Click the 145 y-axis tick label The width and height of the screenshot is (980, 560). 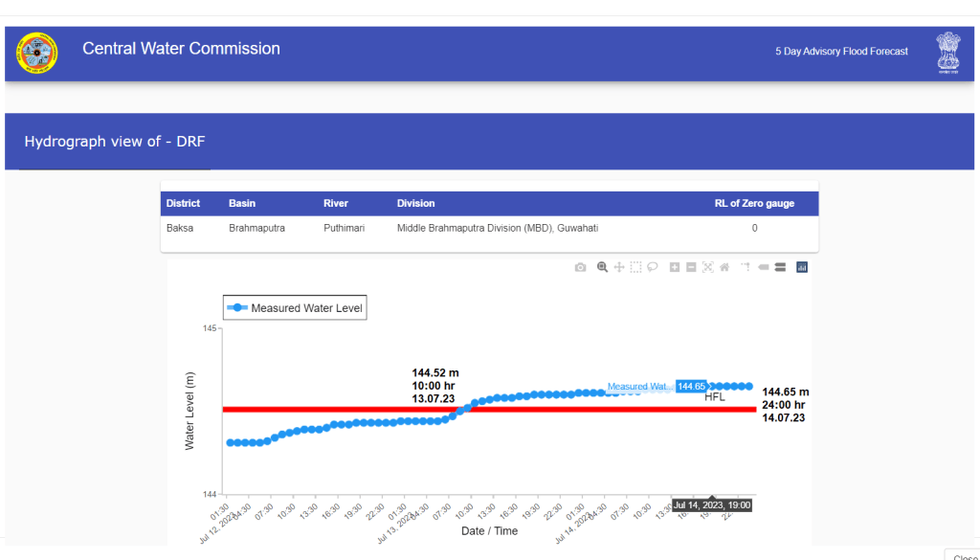pos(209,328)
